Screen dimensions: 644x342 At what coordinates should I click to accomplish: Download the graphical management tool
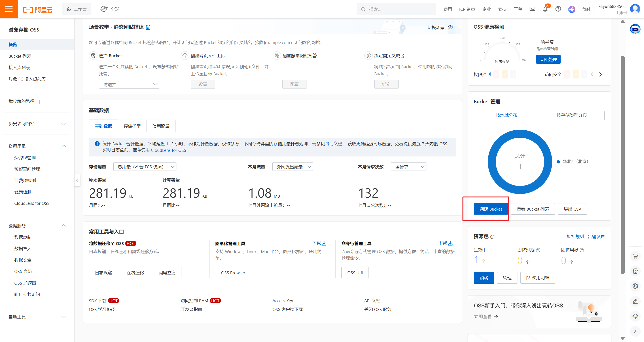pos(319,243)
